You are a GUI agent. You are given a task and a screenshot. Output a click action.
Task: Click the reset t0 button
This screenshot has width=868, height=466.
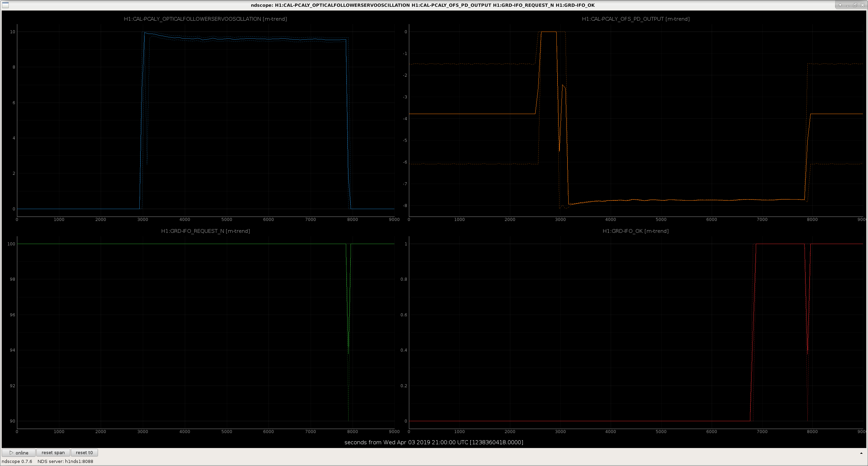coord(84,453)
